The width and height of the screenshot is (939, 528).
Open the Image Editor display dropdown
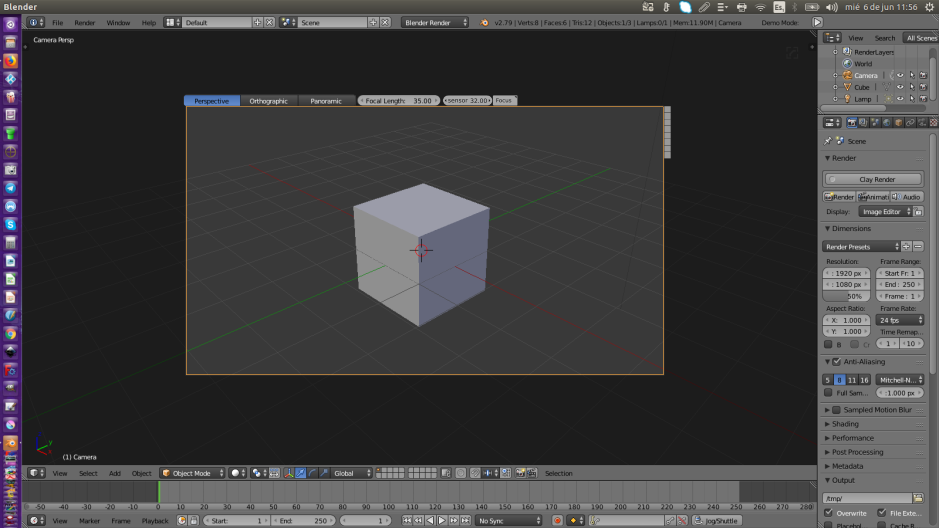[886, 212]
